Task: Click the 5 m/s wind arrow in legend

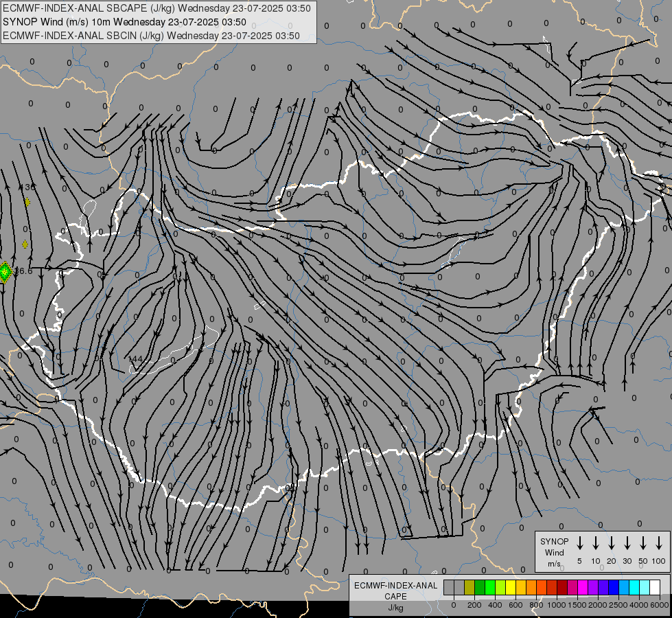Action: pyautogui.click(x=579, y=543)
